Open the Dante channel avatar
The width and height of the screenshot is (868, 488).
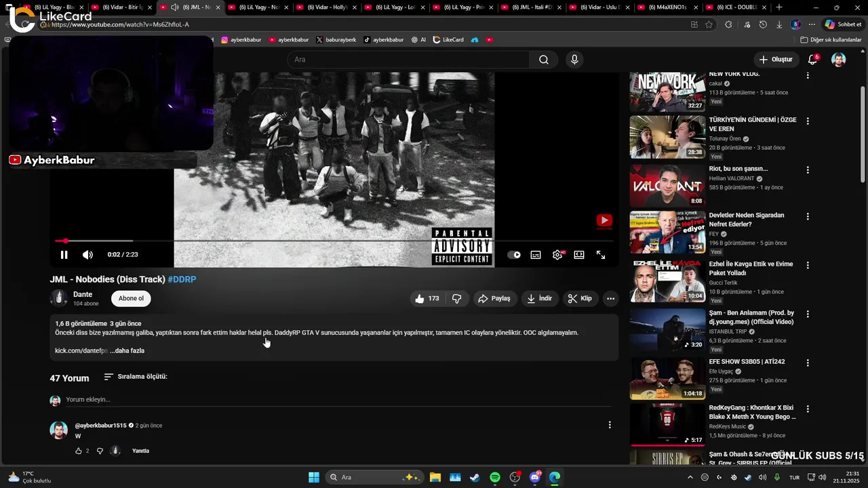coord(59,298)
